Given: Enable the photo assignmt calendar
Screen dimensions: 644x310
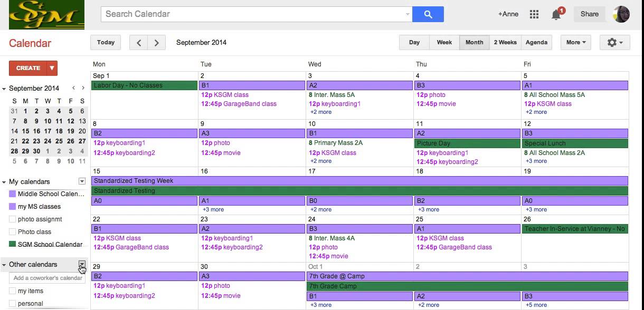Looking at the screenshot, I should pos(13,219).
